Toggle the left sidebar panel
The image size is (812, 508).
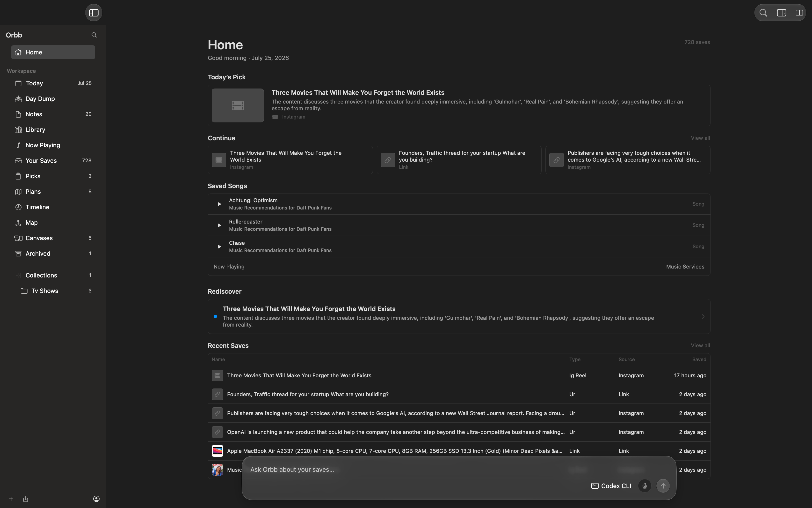[x=94, y=13]
